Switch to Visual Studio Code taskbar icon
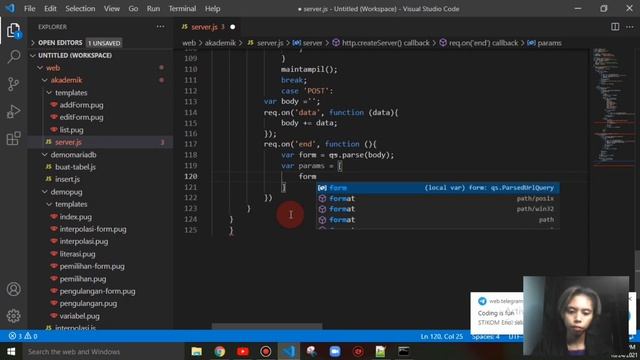Viewport: 640px width, 360px height. pyautogui.click(x=289, y=351)
